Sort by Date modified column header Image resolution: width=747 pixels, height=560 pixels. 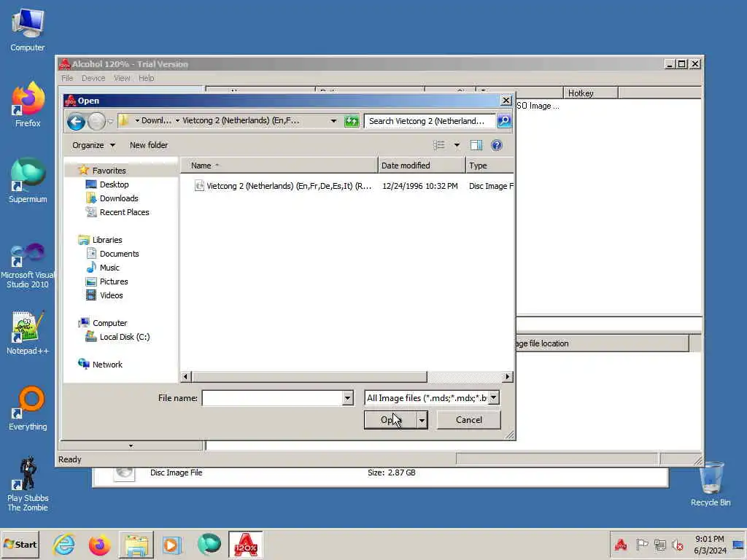[422, 166]
